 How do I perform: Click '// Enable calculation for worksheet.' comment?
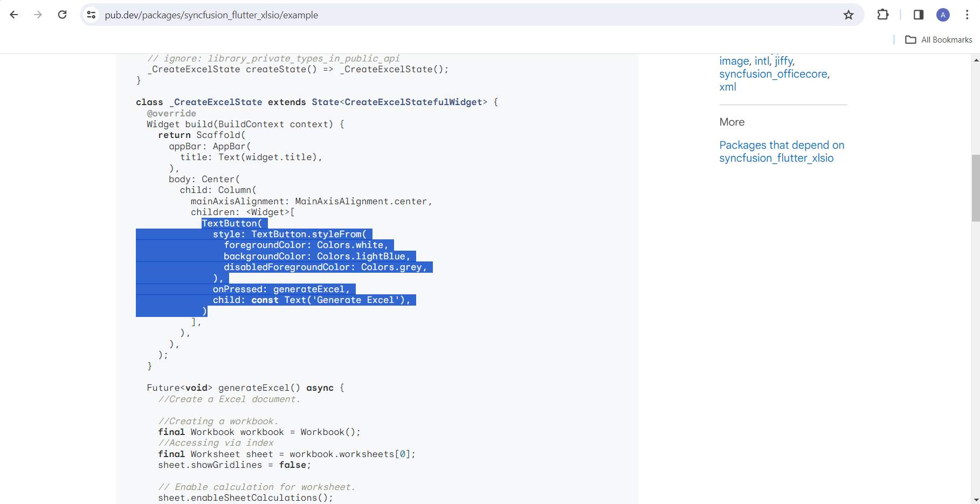[257, 487]
